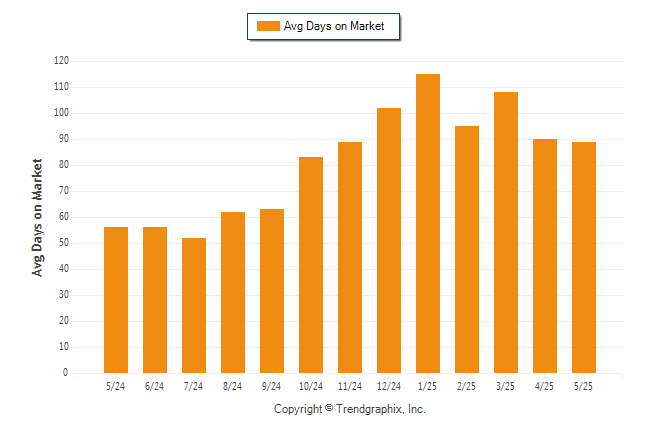Select the 12/24 bar
The image size is (646, 434).
click(x=389, y=241)
